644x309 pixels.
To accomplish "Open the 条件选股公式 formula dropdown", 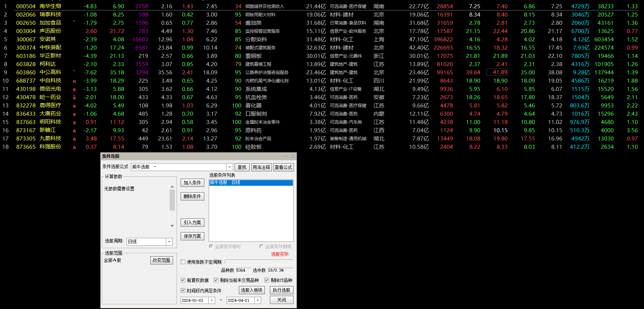I will [230, 167].
